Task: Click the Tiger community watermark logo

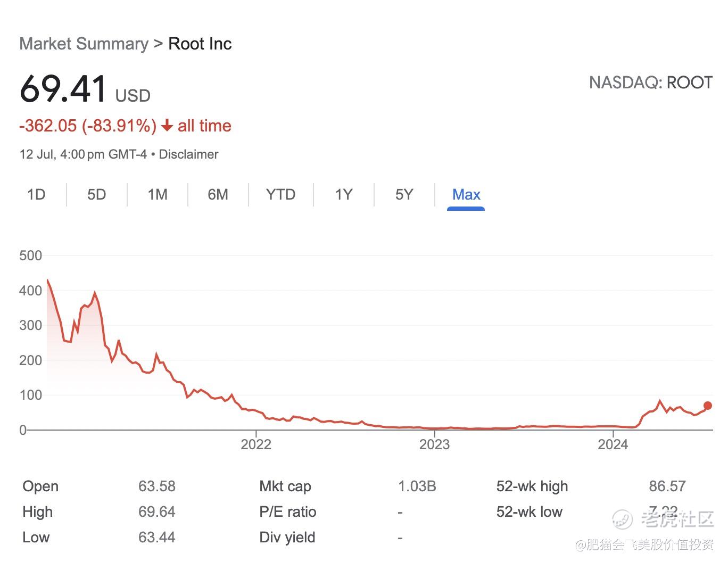Action: click(x=623, y=519)
